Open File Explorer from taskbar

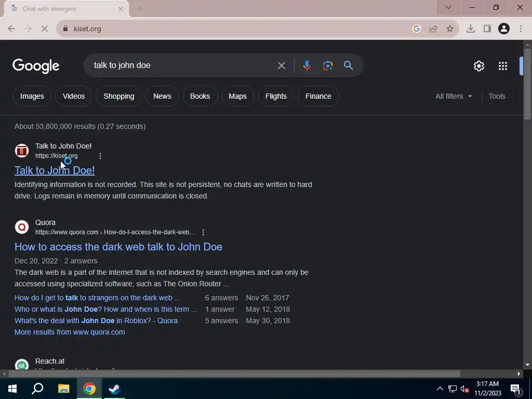63,389
